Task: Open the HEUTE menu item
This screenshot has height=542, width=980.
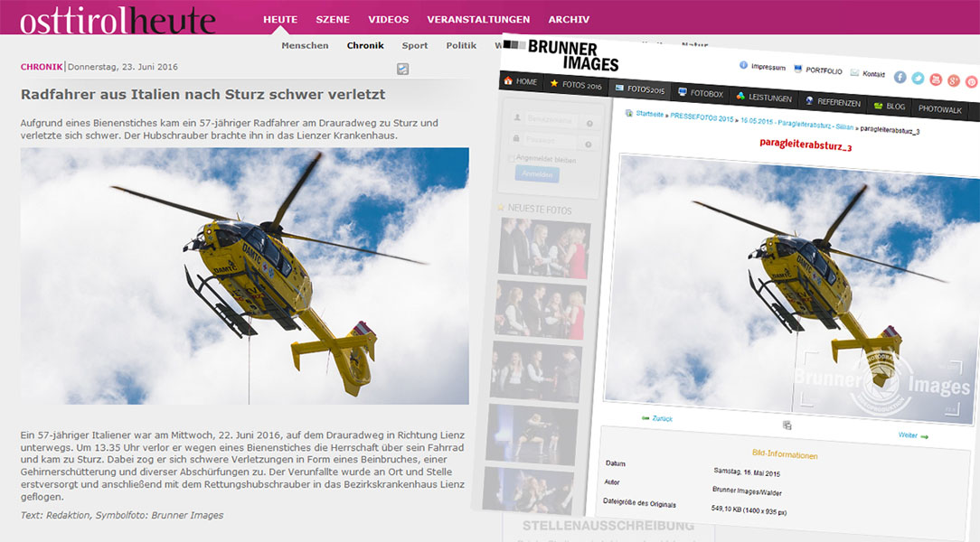Action: tap(280, 19)
